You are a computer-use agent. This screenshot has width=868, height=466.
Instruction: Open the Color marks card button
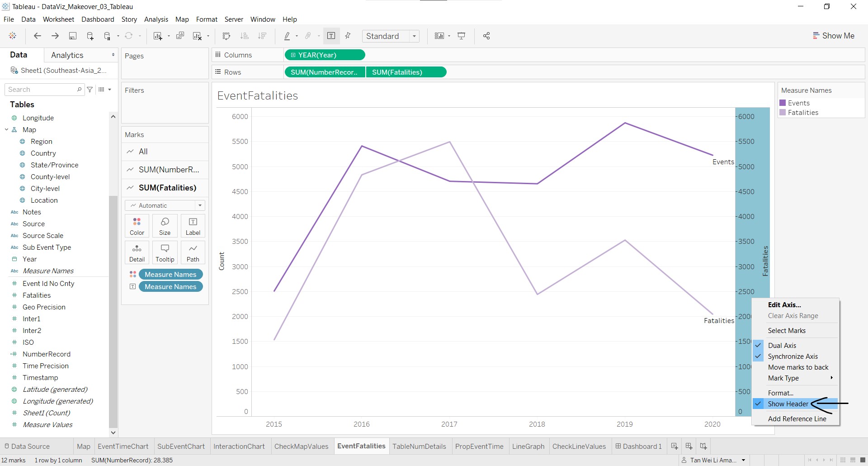coord(137,226)
